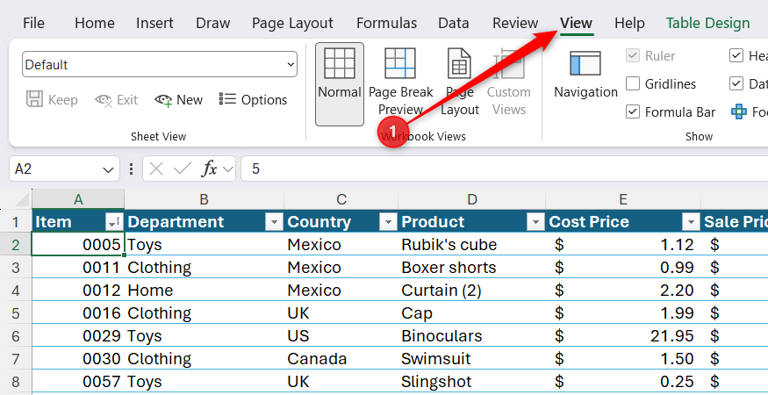
Task: Open sheet view Options
Action: click(x=253, y=100)
